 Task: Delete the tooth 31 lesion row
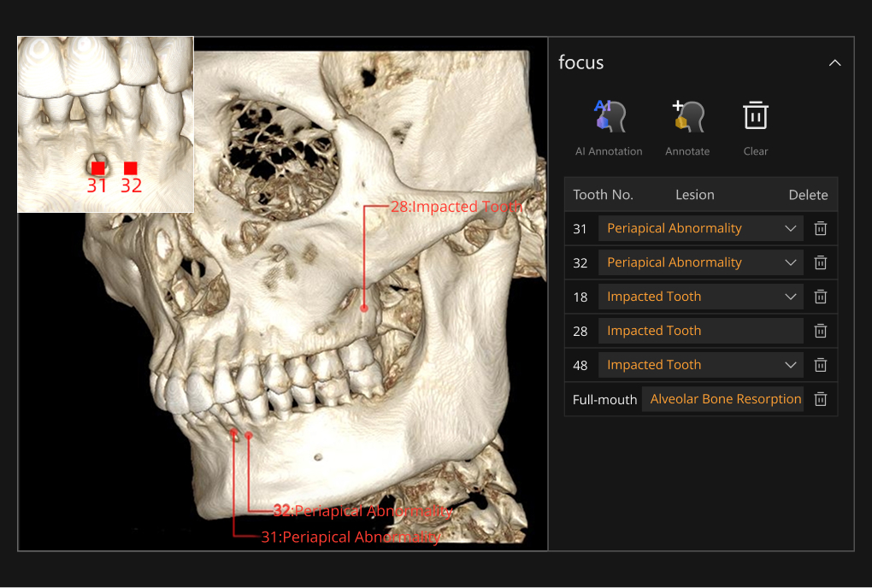point(821,228)
